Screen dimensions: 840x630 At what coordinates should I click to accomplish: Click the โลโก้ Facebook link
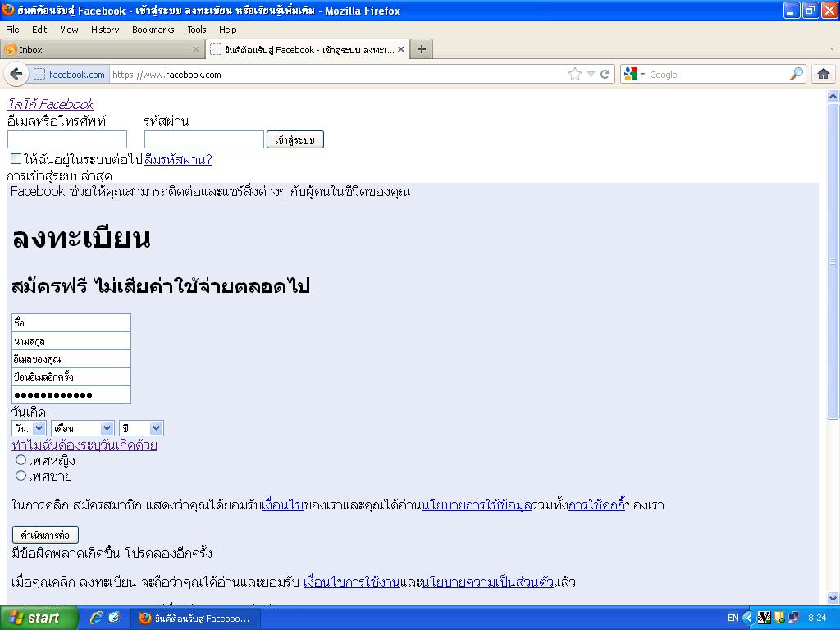51,104
